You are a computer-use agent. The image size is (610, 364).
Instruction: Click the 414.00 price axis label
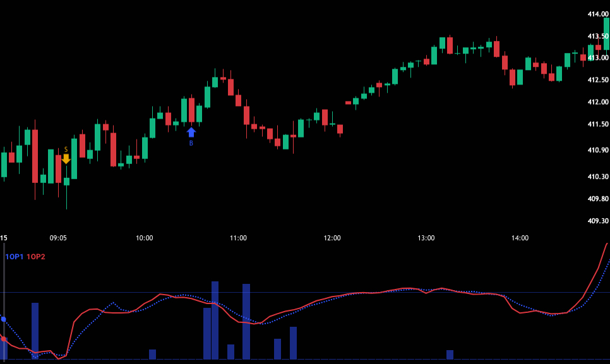coord(597,14)
